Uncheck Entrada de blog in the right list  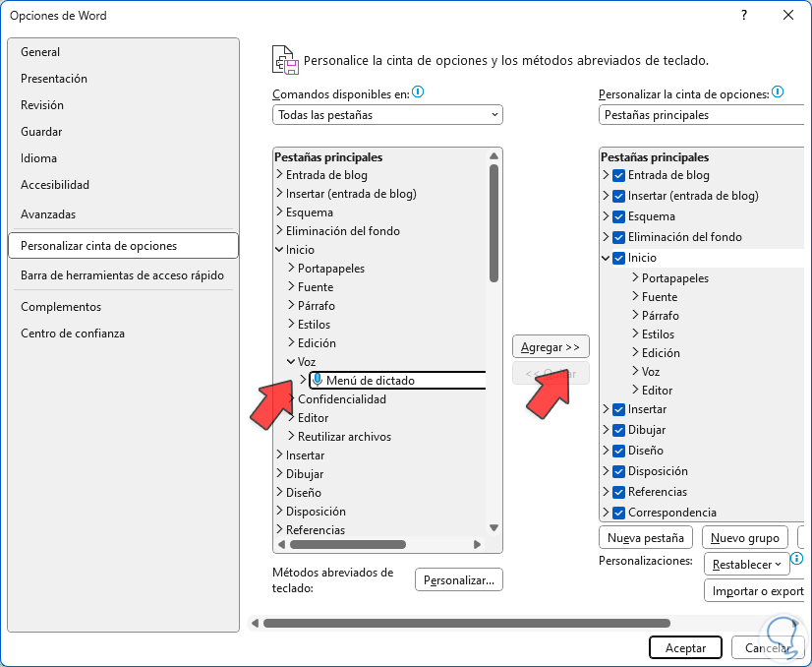coord(618,176)
